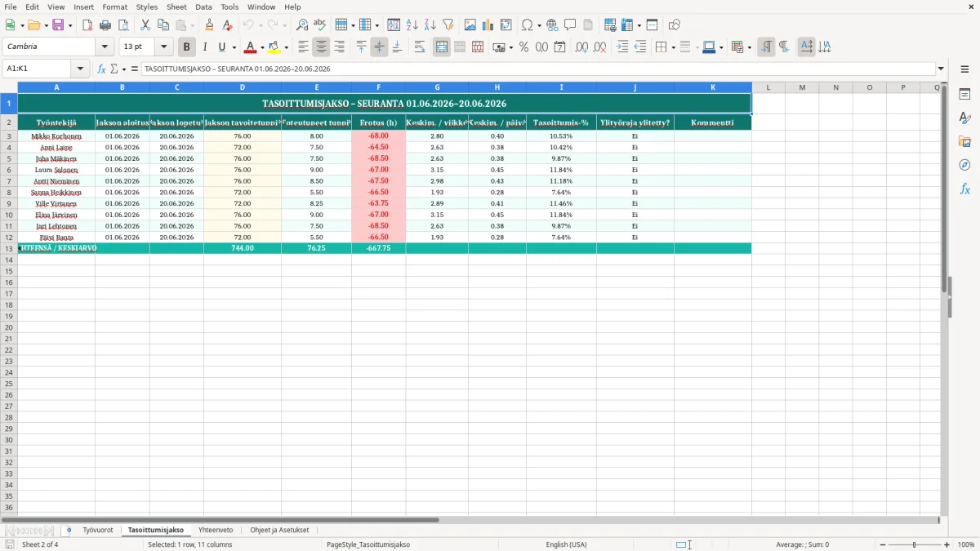Toggle Wrap Text on
The image size is (980, 551).
(420, 47)
